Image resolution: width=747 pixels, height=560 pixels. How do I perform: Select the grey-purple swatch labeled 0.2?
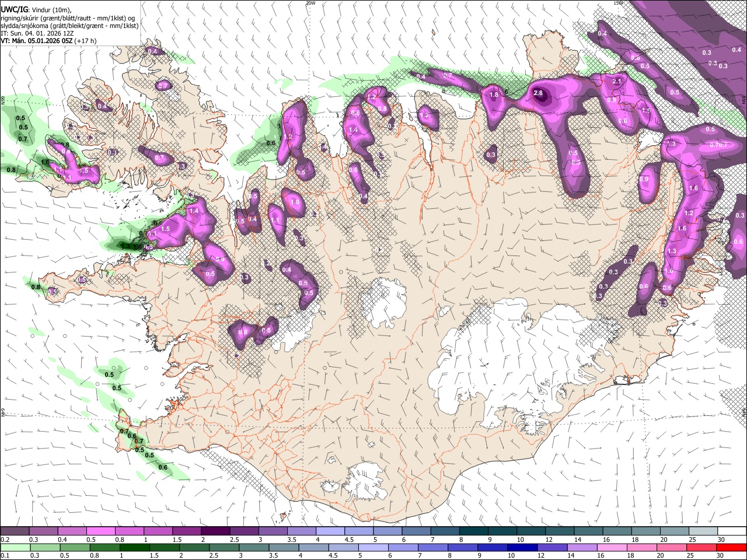click(x=15, y=531)
